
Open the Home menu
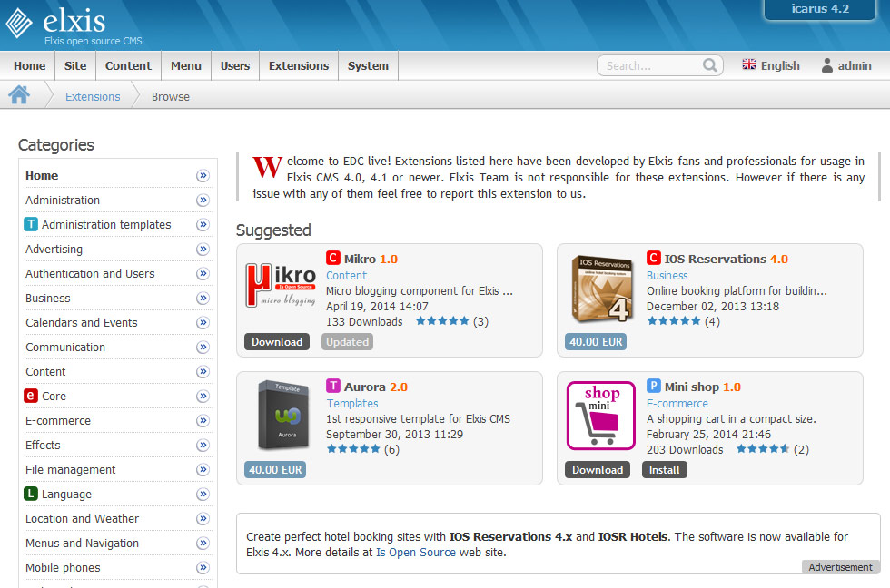[x=29, y=65]
